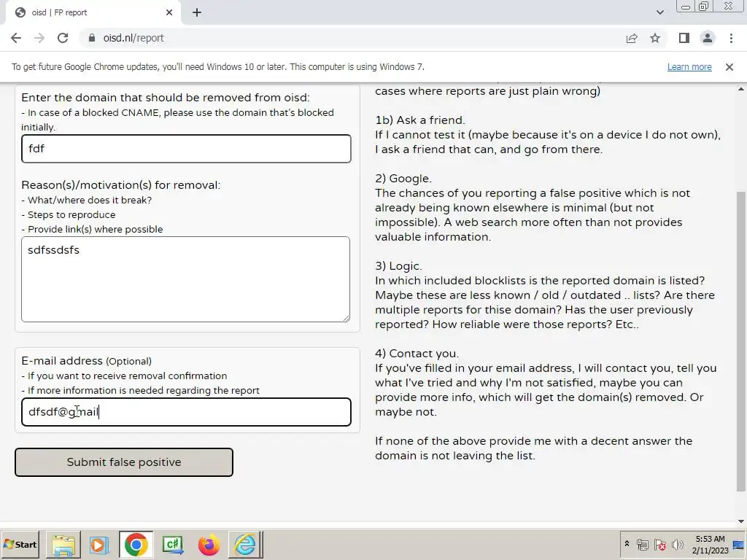
Task: Reload the oisd report page
Action: [x=63, y=38]
